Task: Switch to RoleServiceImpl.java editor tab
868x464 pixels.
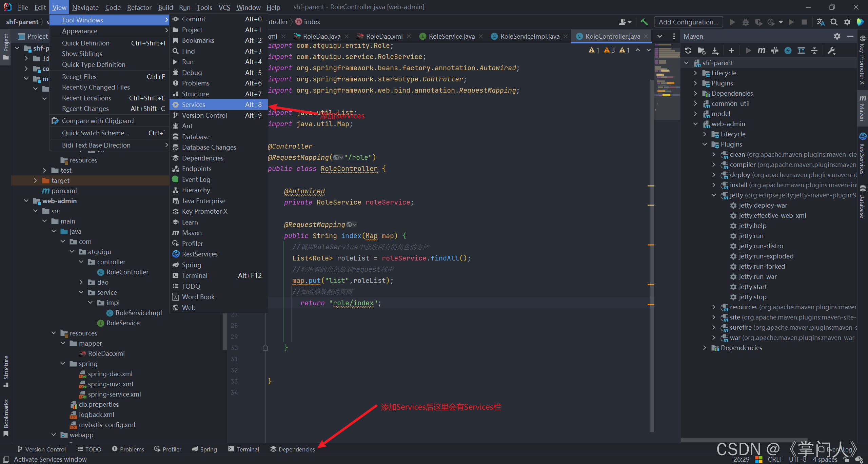Action: [530, 36]
